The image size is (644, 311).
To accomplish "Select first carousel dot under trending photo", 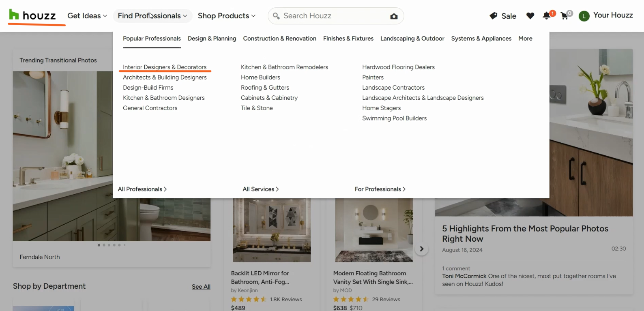I will pos(99,245).
